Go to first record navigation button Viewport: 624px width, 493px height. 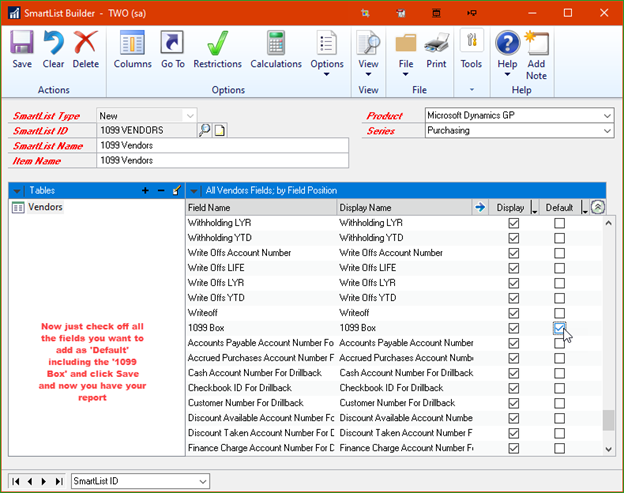tap(16, 481)
